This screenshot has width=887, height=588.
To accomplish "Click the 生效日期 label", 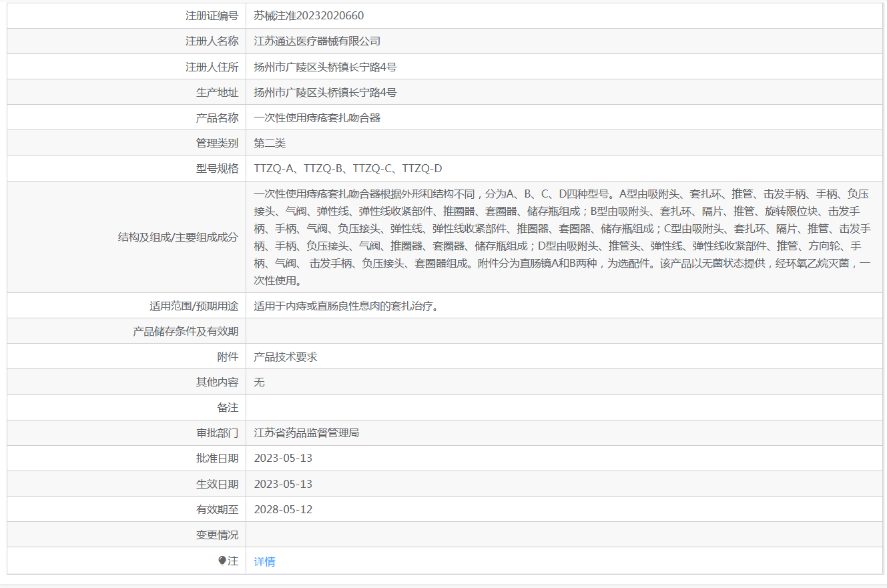I will [x=217, y=484].
